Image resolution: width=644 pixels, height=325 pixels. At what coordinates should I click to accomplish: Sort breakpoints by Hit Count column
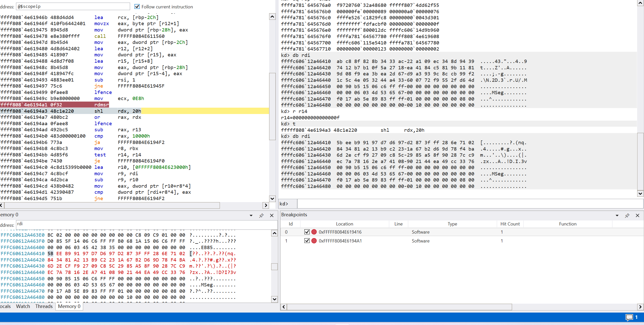510,224
